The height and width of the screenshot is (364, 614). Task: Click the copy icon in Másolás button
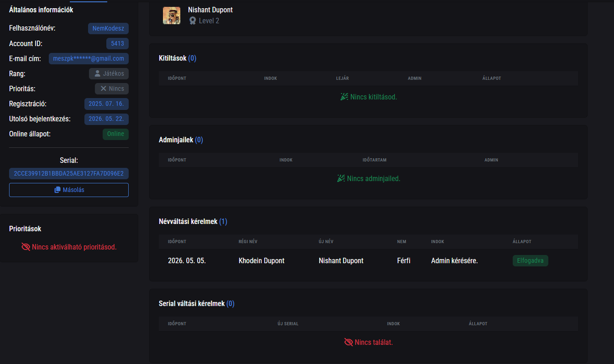[58, 190]
